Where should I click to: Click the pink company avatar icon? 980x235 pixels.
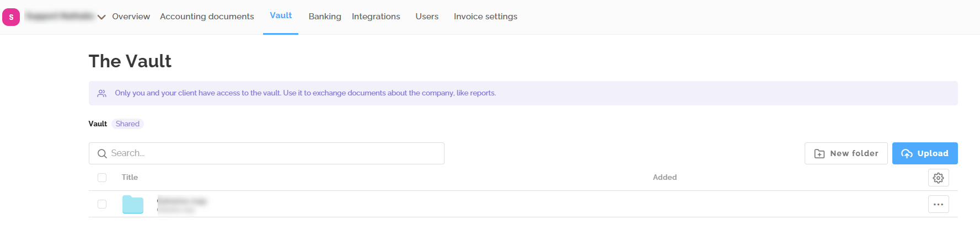tap(11, 17)
